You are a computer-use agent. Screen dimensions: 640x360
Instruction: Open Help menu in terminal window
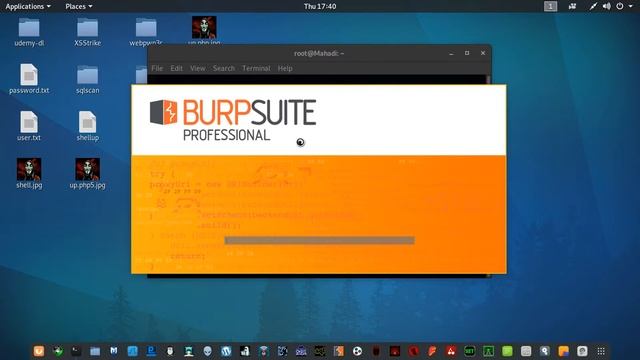285,68
